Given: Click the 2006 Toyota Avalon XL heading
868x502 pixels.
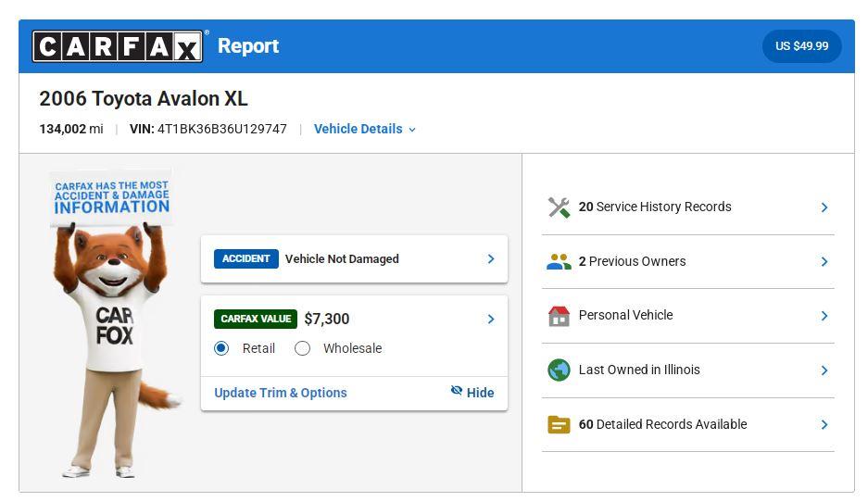Looking at the screenshot, I should (x=144, y=98).
